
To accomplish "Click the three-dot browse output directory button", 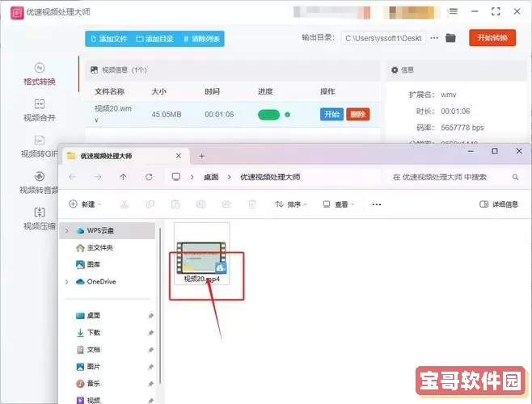I will (x=434, y=38).
